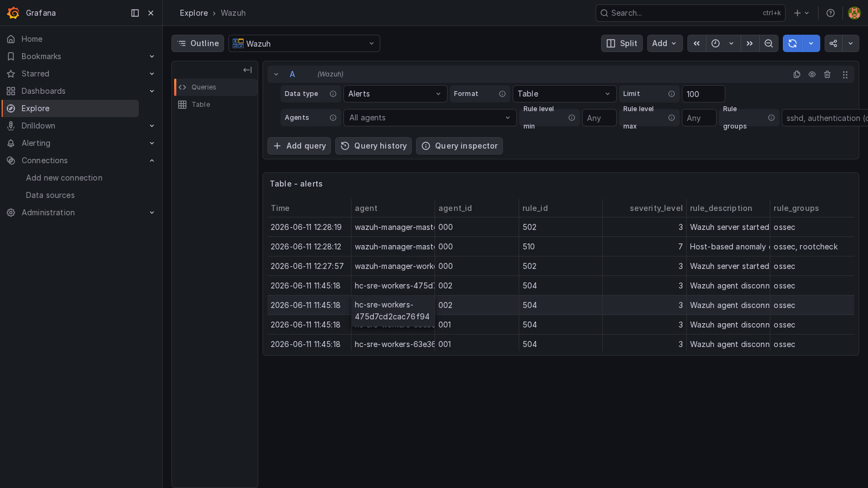Expand the Bookmarks section chevron
868x488 pixels.
(x=152, y=56)
